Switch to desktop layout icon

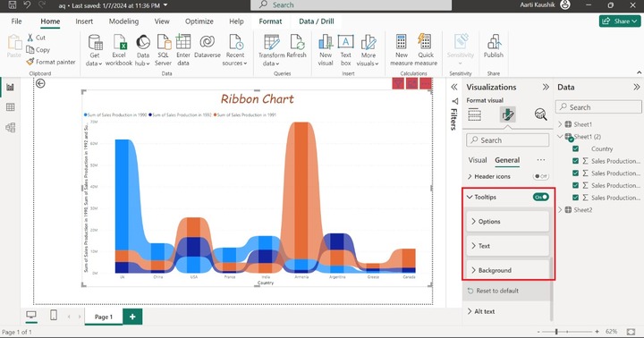click(x=31, y=315)
